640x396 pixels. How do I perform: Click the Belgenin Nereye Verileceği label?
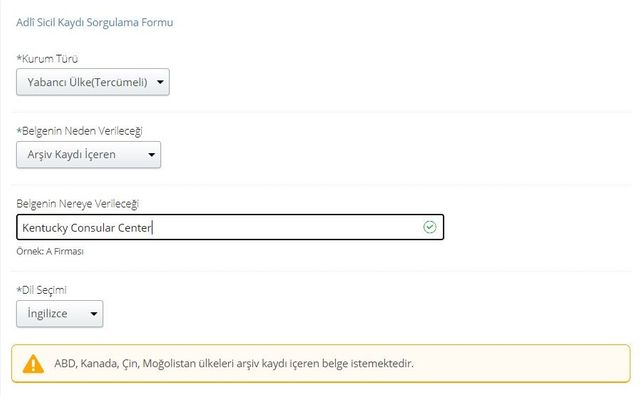(x=78, y=203)
